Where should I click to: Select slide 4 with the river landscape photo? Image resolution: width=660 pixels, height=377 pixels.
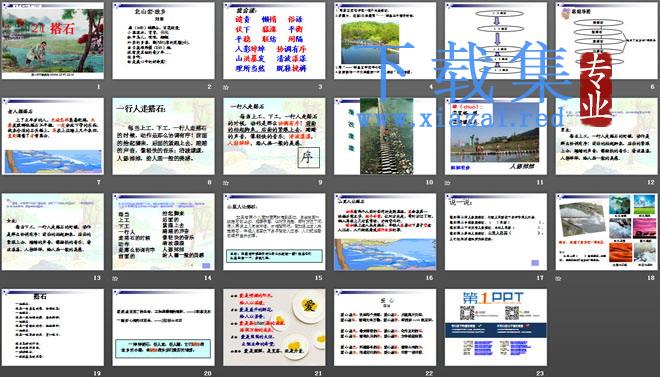385,41
